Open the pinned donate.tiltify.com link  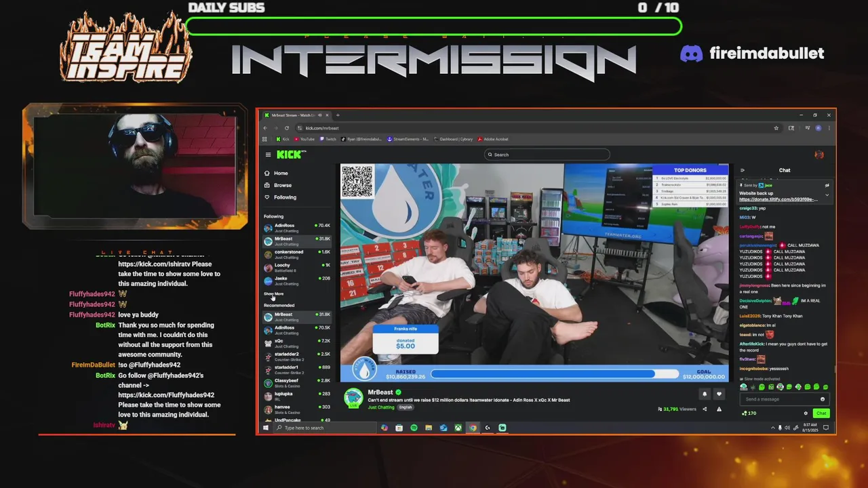(x=778, y=199)
